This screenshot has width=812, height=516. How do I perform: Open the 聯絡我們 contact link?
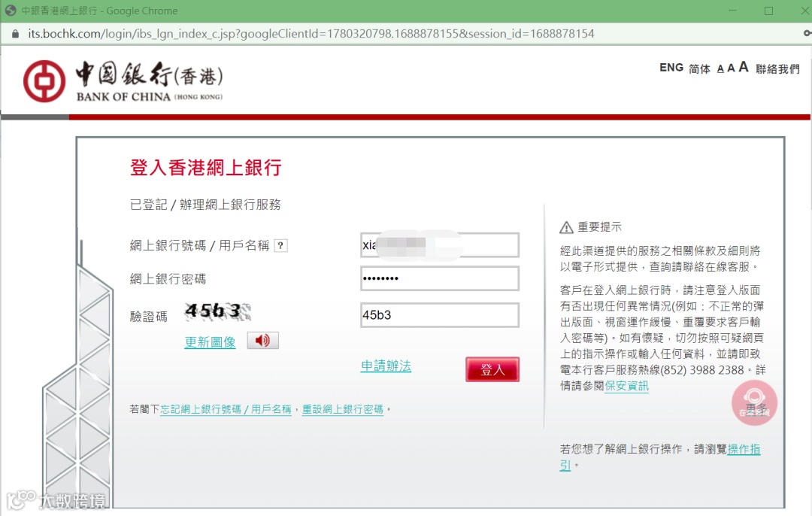[778, 68]
